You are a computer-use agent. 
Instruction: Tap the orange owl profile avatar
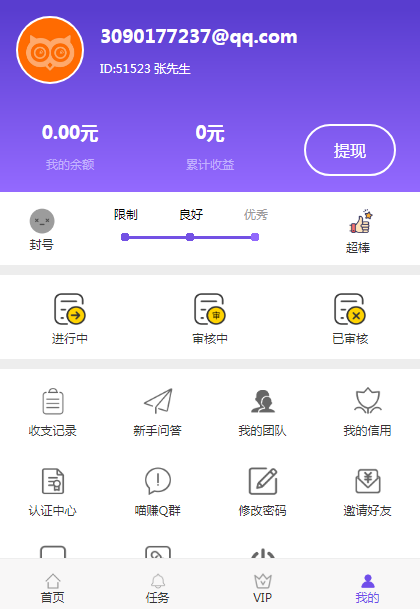click(x=50, y=50)
